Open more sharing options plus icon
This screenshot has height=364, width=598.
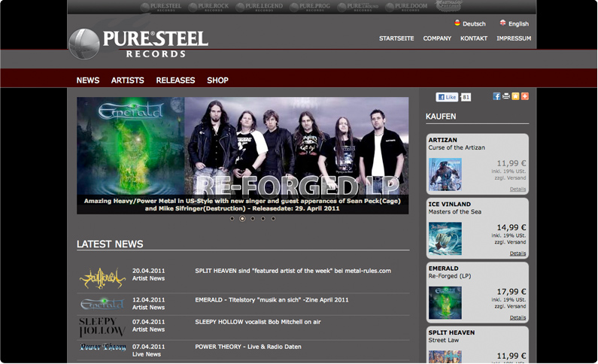click(525, 96)
